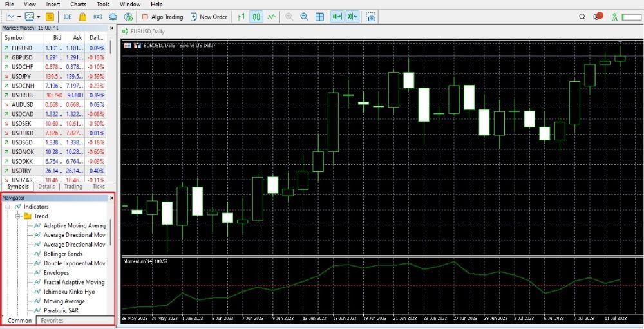644x329 pixels.
Task: Click the zoom in magnifier
Action: (x=289, y=17)
